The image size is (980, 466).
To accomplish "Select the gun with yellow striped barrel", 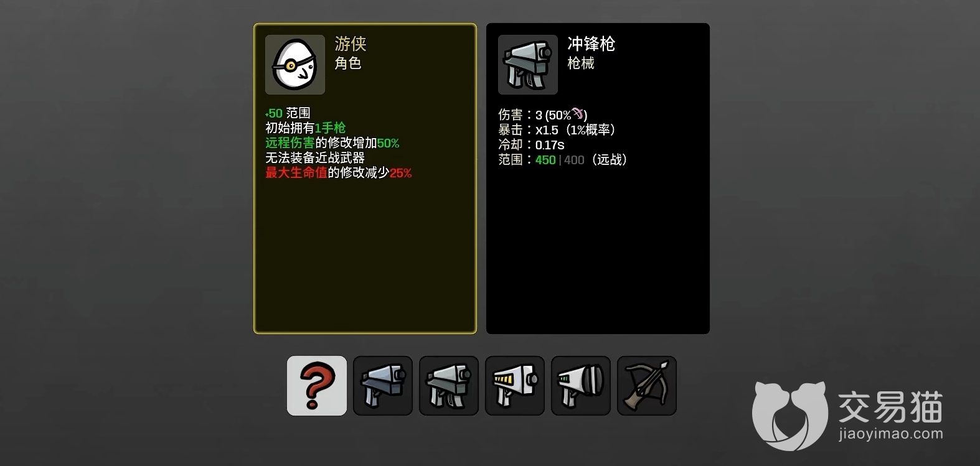I will pos(515,386).
